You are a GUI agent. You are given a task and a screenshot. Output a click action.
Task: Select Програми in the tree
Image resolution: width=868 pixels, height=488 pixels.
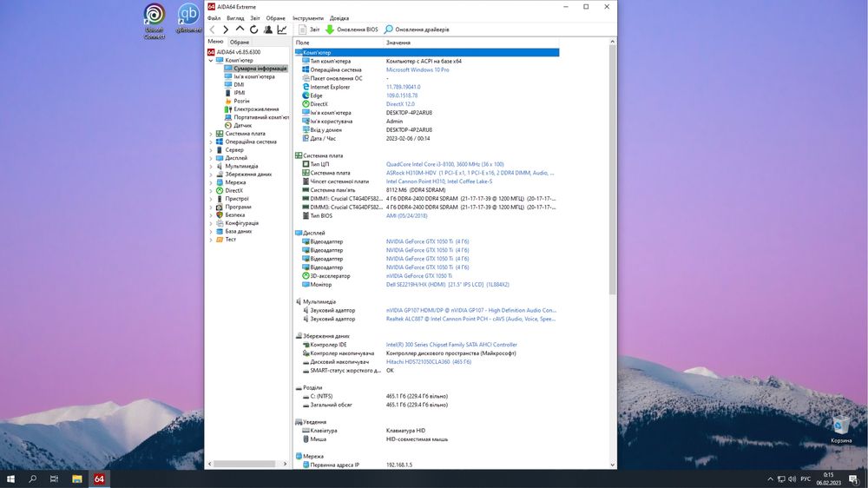coord(233,207)
